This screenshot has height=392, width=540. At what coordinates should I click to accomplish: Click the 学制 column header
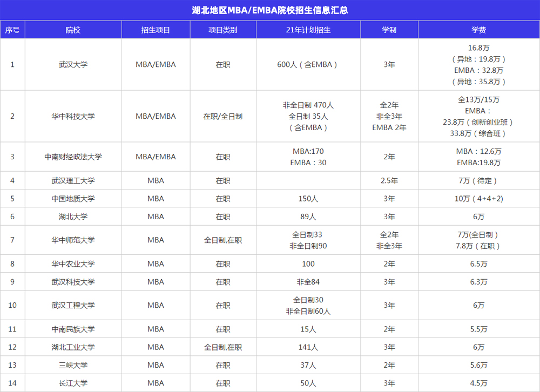(389, 30)
